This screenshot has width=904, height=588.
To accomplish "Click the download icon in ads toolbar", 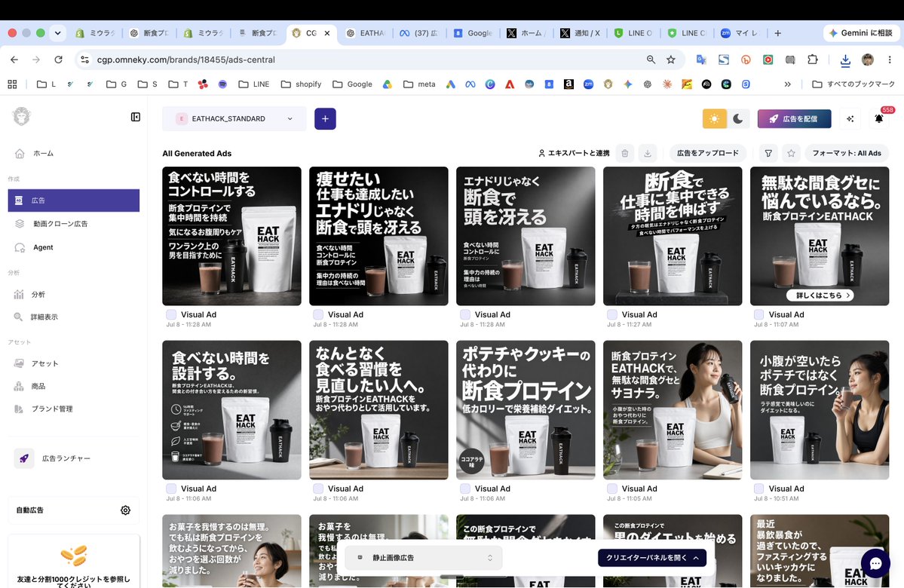I will click(x=648, y=153).
